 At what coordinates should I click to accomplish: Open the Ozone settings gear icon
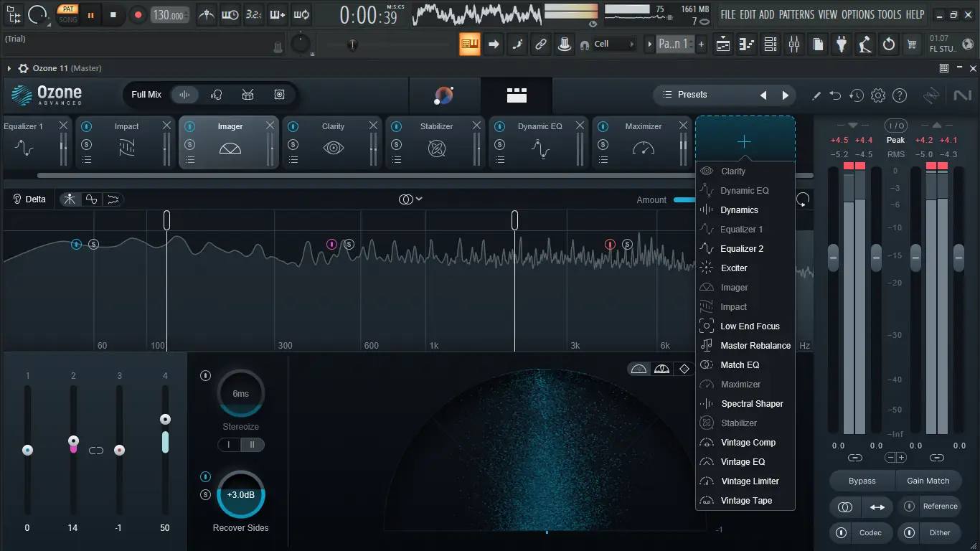coord(877,95)
